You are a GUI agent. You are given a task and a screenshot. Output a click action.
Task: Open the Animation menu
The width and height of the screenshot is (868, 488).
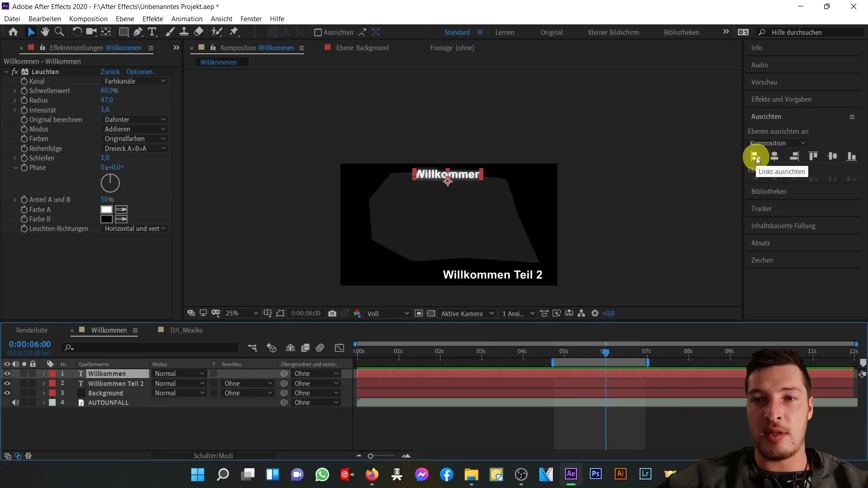187,19
